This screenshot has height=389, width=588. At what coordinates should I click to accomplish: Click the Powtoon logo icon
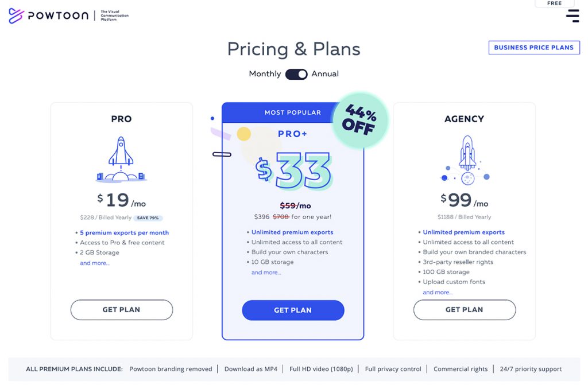point(16,15)
